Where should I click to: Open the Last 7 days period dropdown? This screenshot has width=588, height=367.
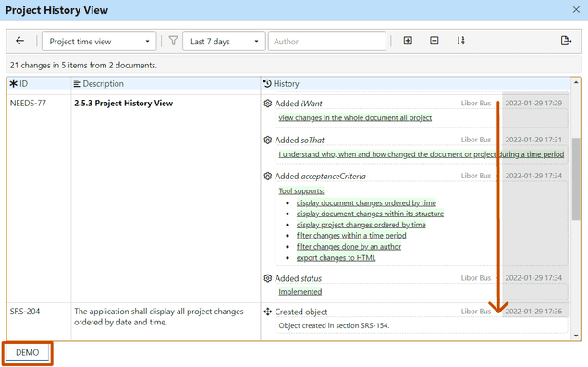[x=224, y=42]
